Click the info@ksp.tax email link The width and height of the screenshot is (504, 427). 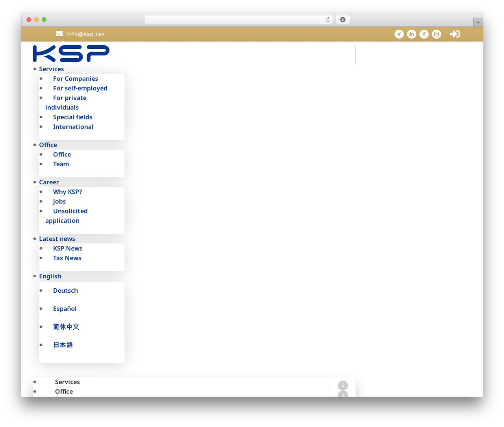(85, 34)
